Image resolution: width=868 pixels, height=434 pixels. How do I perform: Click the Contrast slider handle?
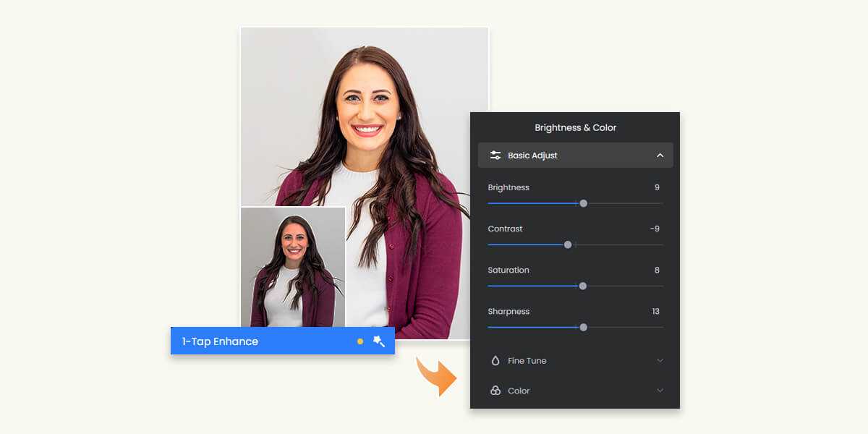coord(568,244)
